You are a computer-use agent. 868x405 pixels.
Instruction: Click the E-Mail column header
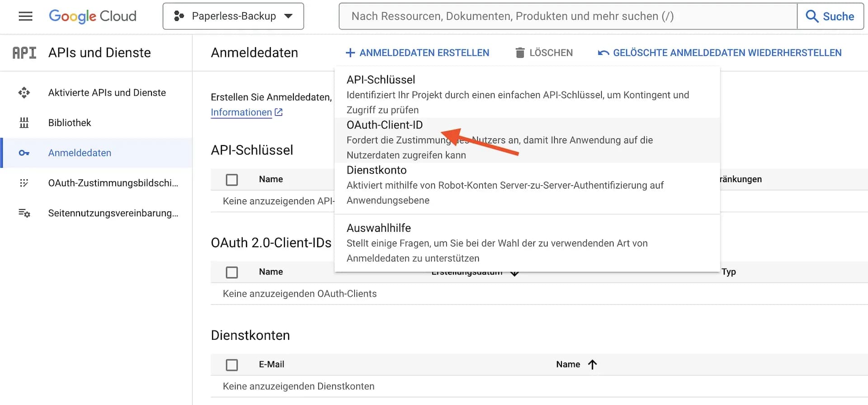click(272, 365)
